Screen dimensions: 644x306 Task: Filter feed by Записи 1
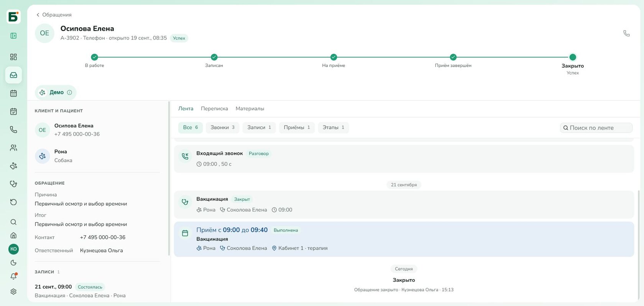coord(259,127)
